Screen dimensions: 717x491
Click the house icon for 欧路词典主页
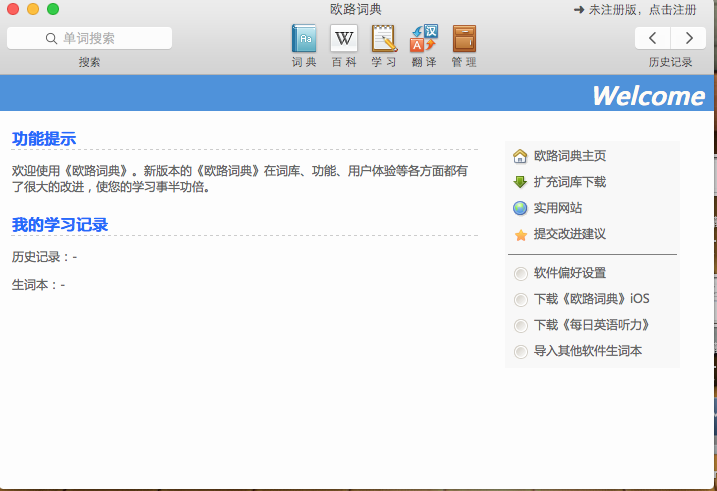click(520, 156)
